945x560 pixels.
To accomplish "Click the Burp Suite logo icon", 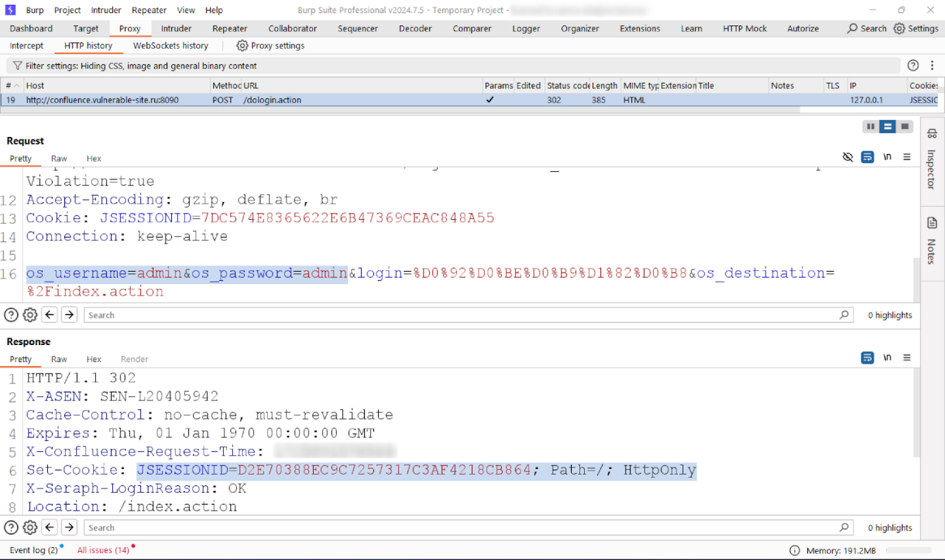I will click(x=11, y=10).
